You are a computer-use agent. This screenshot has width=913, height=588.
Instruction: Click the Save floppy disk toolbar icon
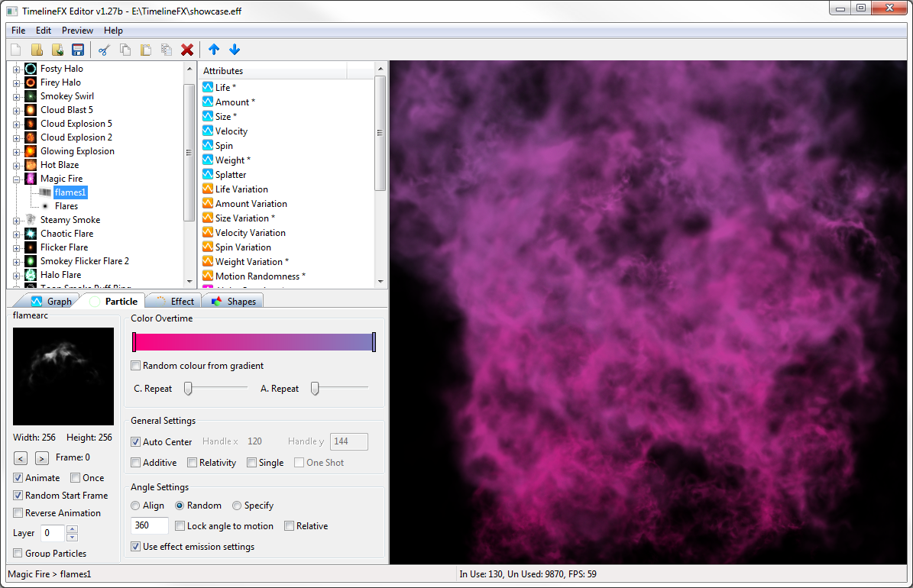77,50
